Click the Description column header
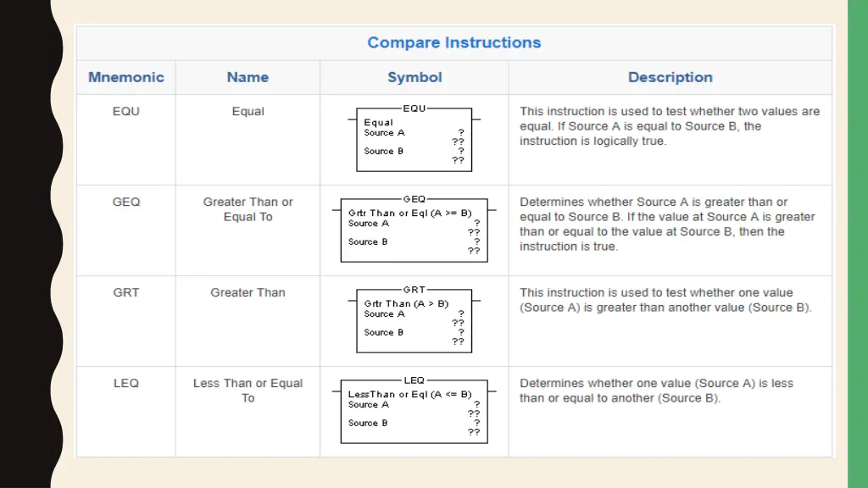 670,77
